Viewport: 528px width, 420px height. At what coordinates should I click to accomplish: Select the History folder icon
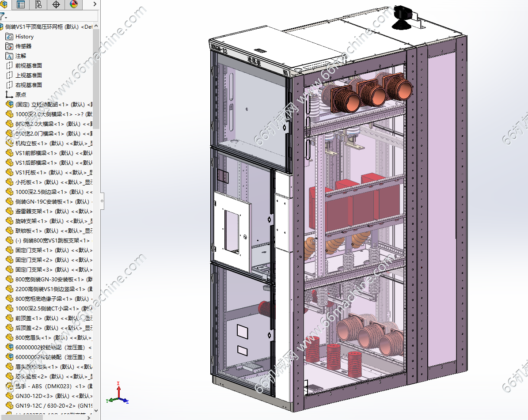(x=9, y=37)
